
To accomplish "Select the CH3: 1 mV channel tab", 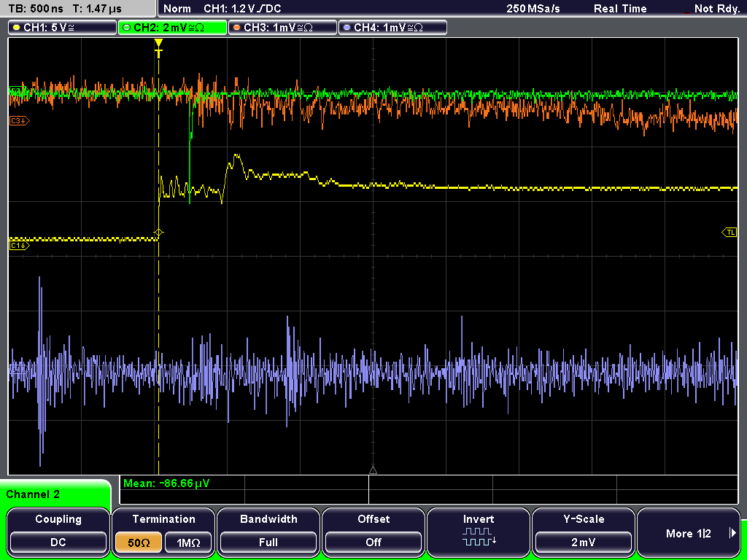I will [282, 28].
